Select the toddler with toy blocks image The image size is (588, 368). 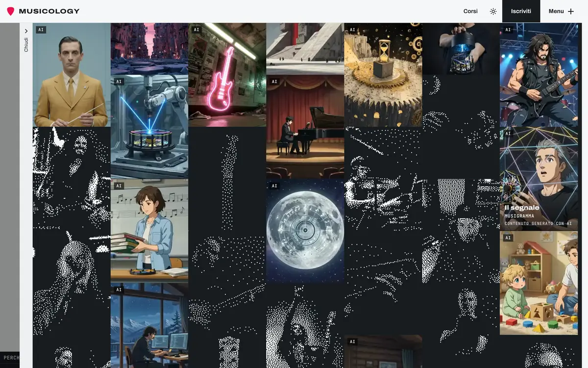[539, 283]
